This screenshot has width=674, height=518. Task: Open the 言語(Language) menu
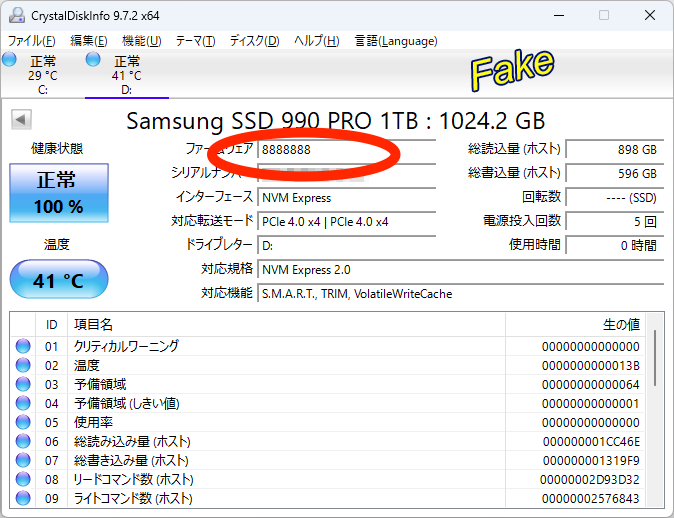396,41
